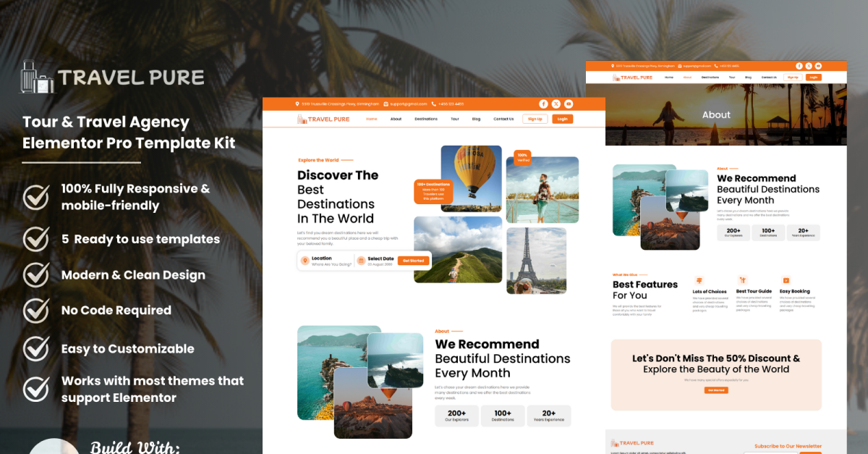Click the Easy Booking icon
This screenshot has height=454, width=868.
(x=786, y=280)
